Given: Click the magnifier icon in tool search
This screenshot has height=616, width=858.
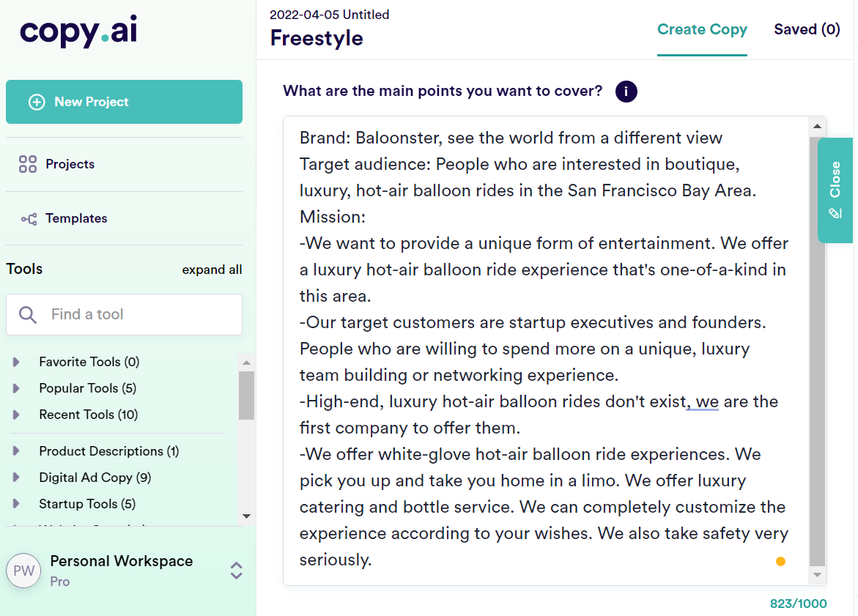Looking at the screenshot, I should [x=27, y=314].
